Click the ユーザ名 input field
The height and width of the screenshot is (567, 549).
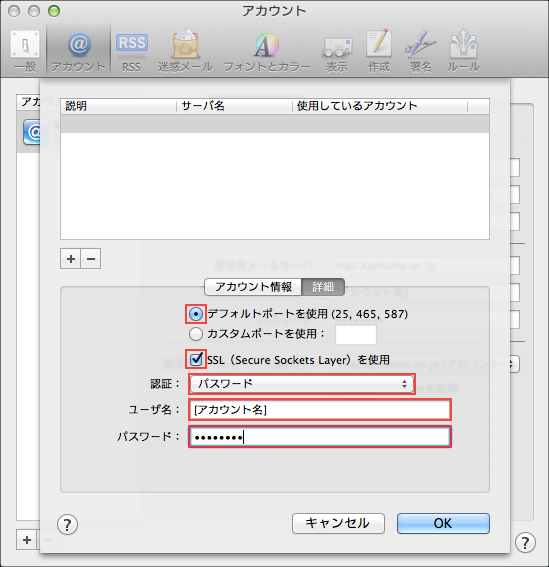click(320, 410)
